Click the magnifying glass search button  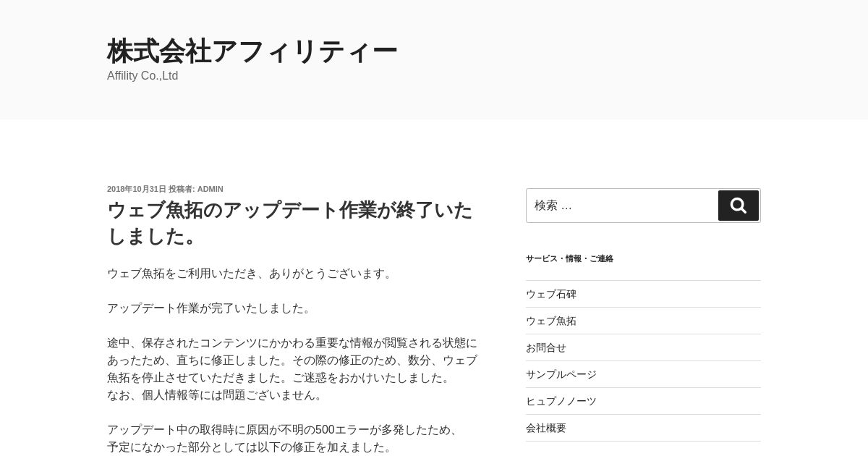point(738,206)
